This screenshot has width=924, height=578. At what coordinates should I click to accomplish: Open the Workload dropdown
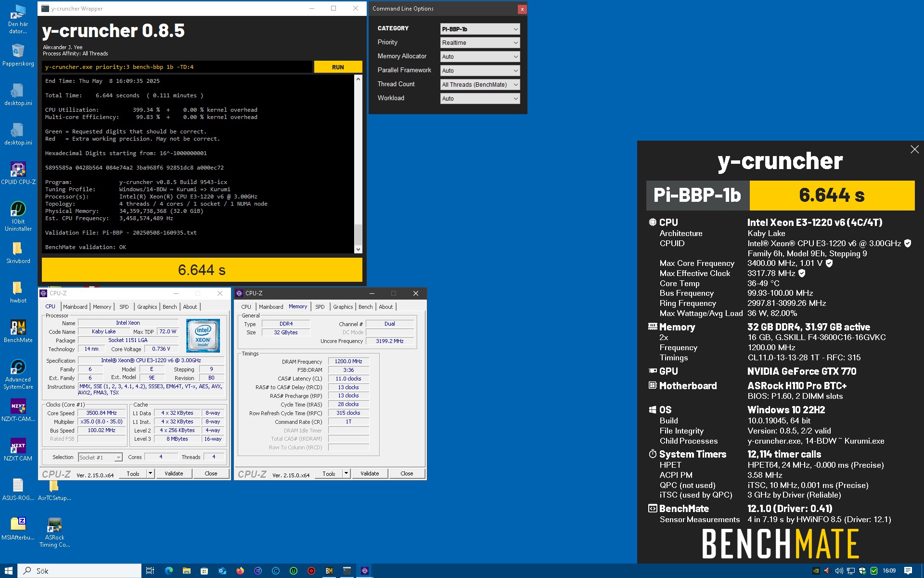coord(480,99)
